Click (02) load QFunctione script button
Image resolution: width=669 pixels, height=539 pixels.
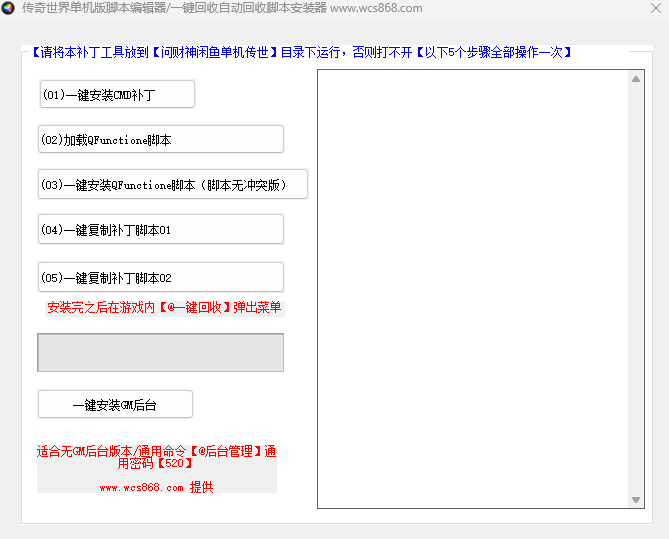click(161, 140)
